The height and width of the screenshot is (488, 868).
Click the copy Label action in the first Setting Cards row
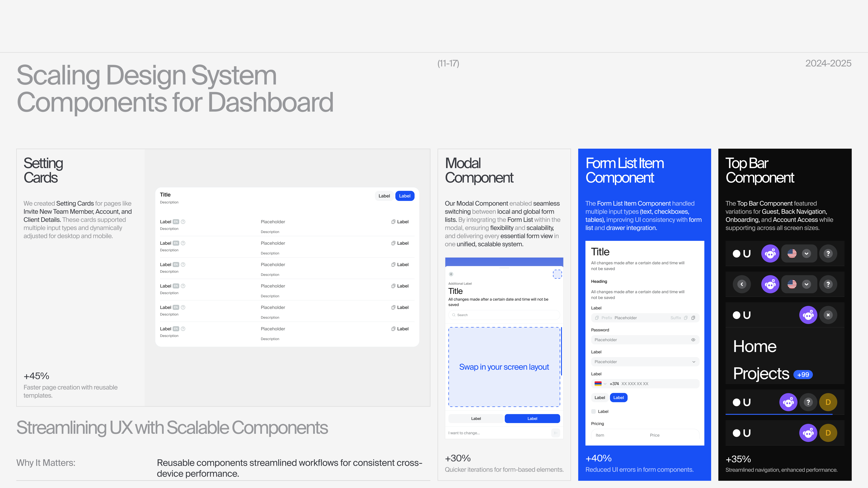pos(400,222)
